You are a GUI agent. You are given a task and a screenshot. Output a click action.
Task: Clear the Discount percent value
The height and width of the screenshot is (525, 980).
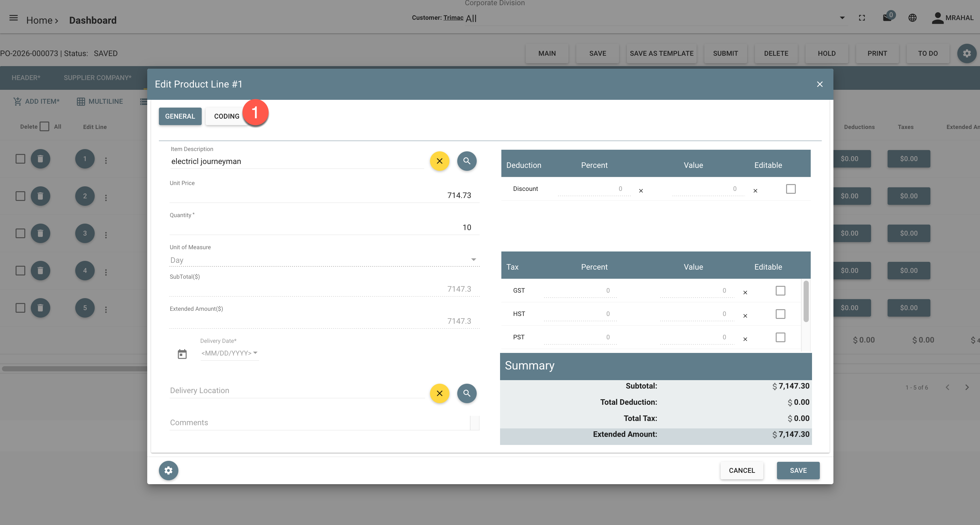coord(641,191)
